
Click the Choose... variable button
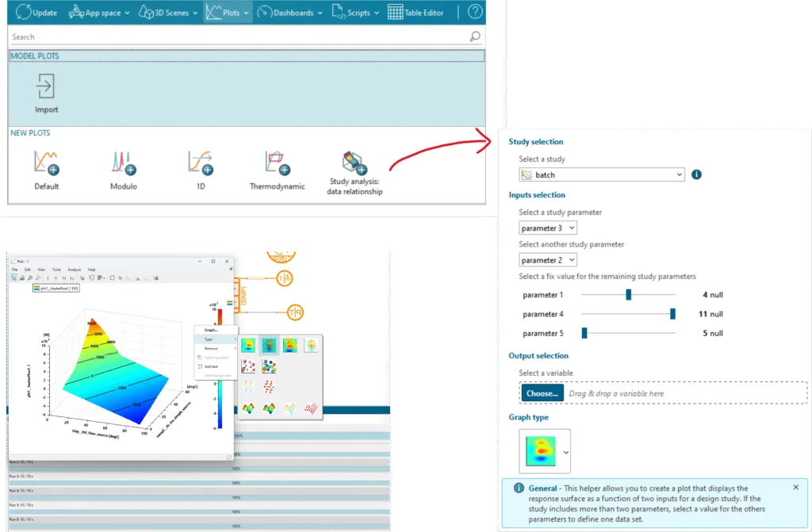(x=542, y=393)
